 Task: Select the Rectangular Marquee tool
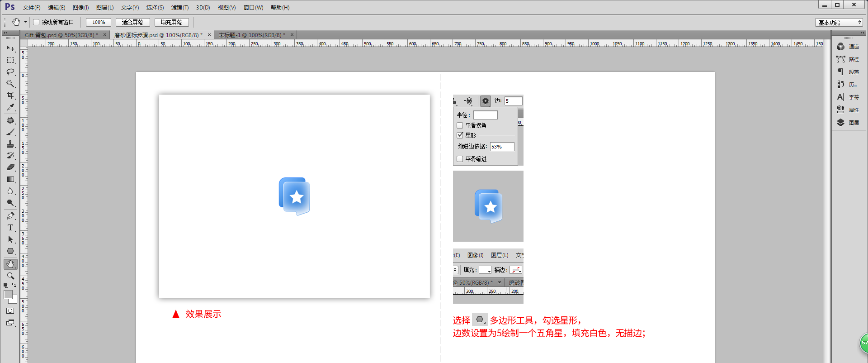[10, 60]
